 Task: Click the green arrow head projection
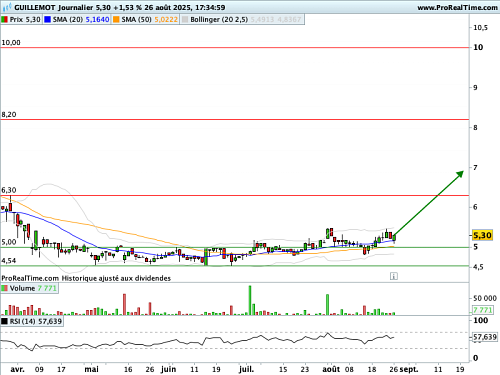pos(460,174)
